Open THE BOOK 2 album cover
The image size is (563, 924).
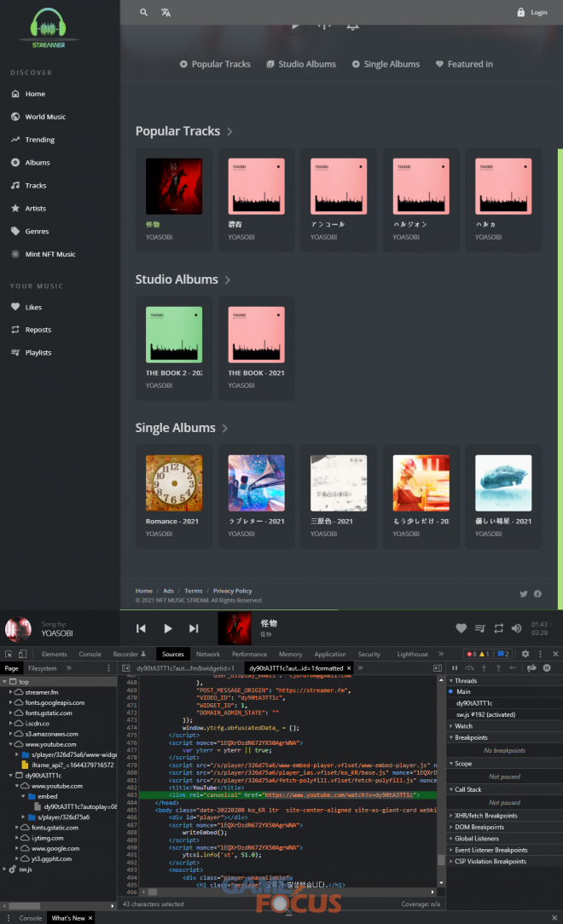(x=174, y=335)
